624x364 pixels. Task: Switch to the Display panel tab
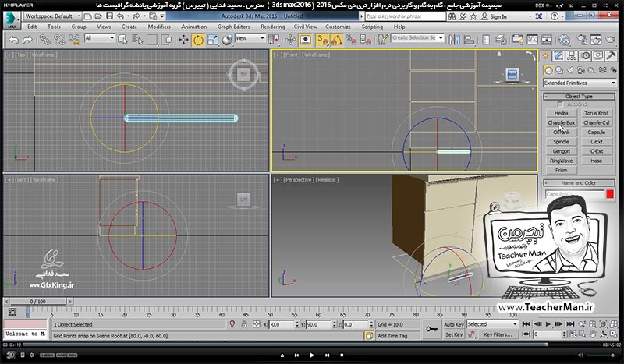597,55
